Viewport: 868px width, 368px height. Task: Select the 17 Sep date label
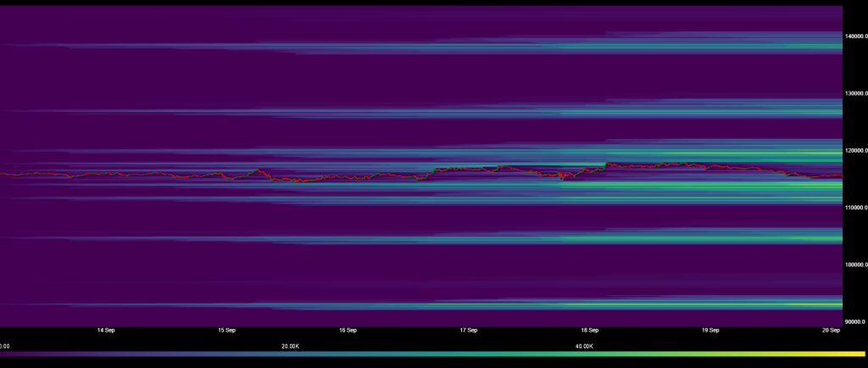469,330
